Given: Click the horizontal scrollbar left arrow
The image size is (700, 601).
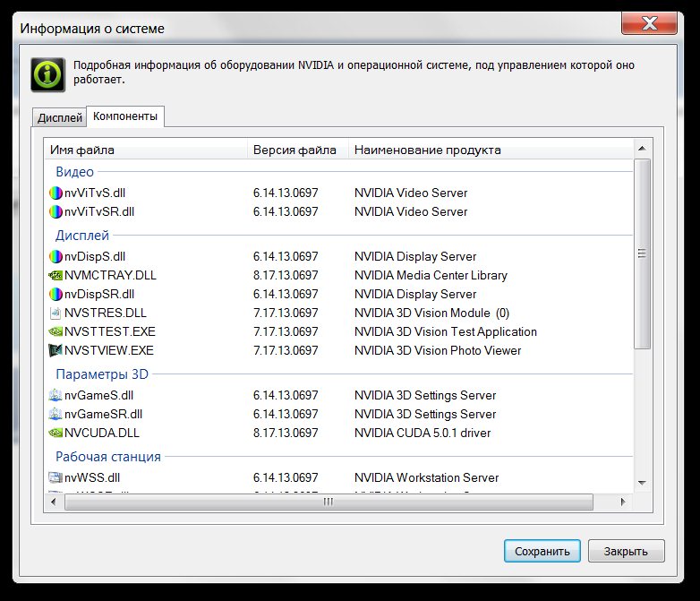Looking at the screenshot, I should point(54,502).
